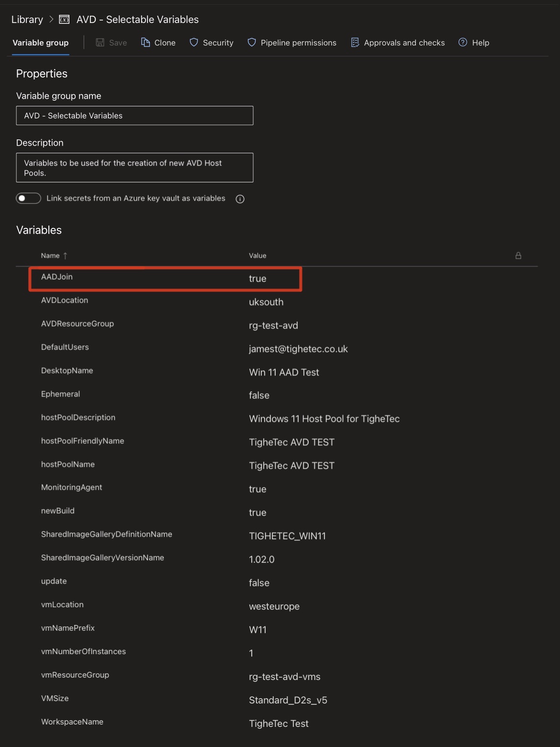Click the Approvals and checks checklist icon
Image resolution: width=560 pixels, height=747 pixels.
pos(355,43)
